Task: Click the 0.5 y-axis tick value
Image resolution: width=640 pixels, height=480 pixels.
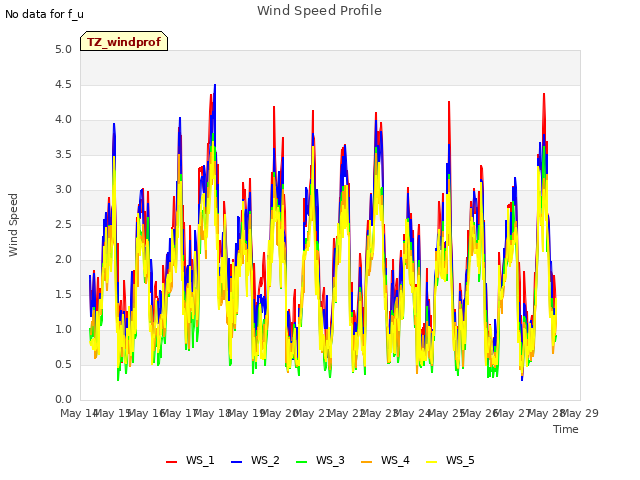Action: [63, 364]
